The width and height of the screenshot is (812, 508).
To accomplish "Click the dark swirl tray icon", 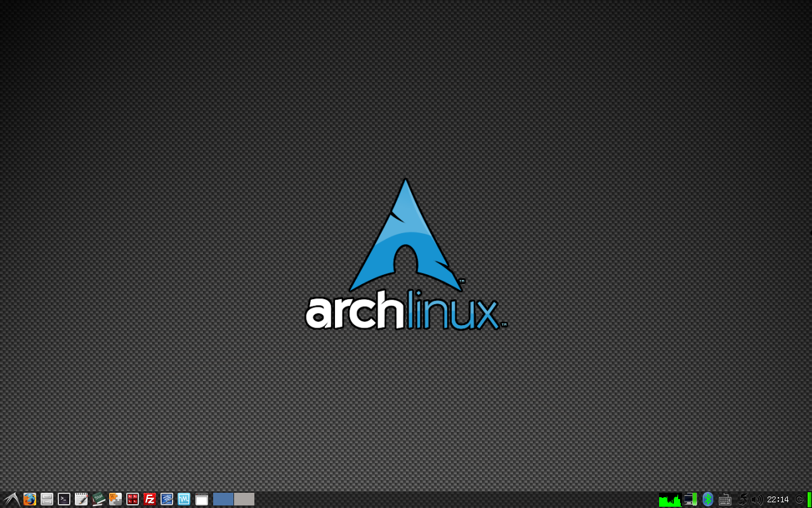I will pyautogui.click(x=742, y=500).
